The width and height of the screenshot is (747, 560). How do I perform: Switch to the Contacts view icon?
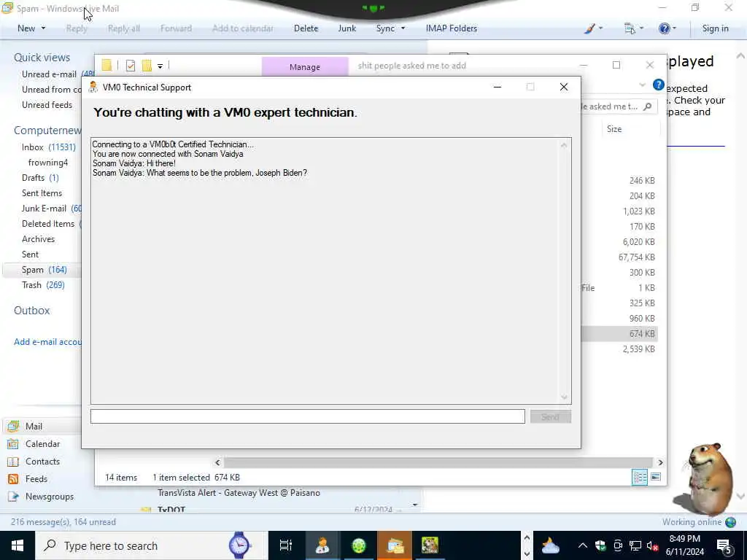(13, 462)
